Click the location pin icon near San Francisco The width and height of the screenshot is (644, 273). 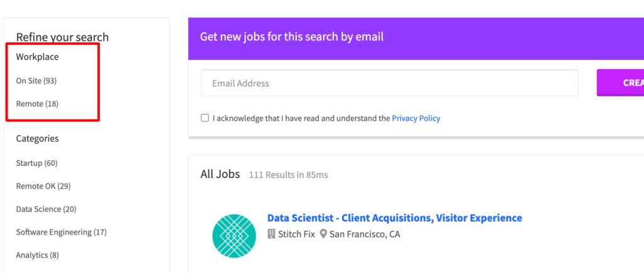[323, 235]
